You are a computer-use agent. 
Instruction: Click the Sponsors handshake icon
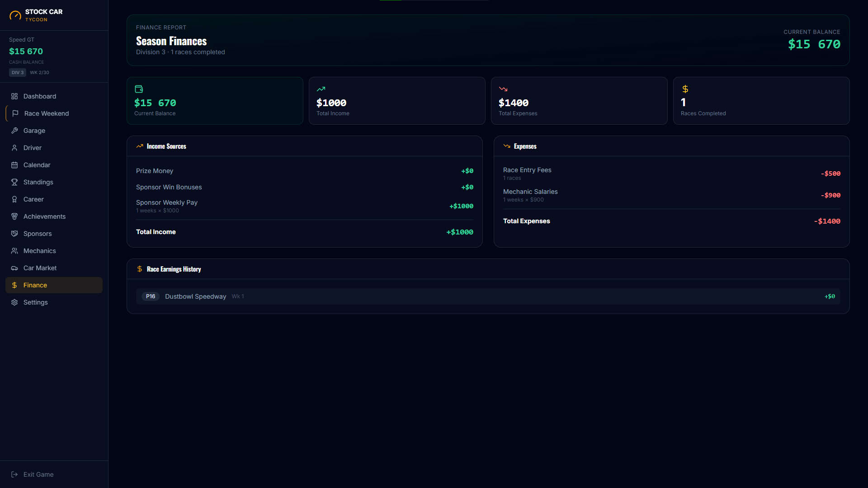pyautogui.click(x=14, y=234)
